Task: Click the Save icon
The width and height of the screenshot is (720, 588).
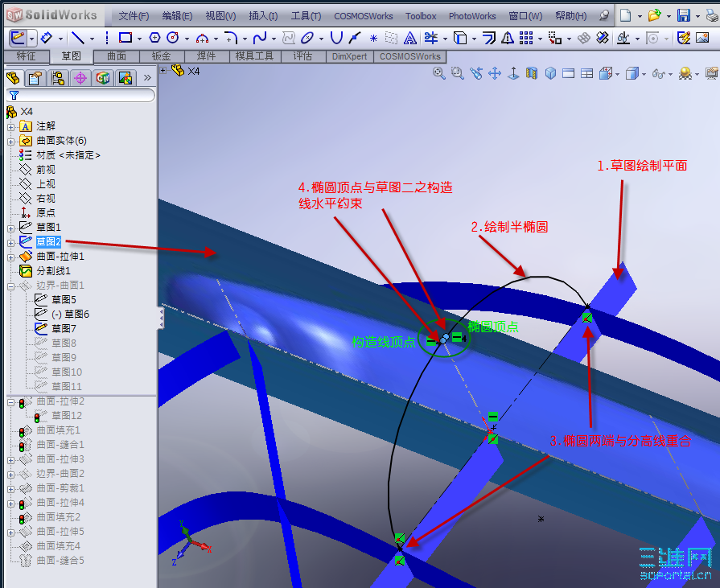Action: pos(684,15)
